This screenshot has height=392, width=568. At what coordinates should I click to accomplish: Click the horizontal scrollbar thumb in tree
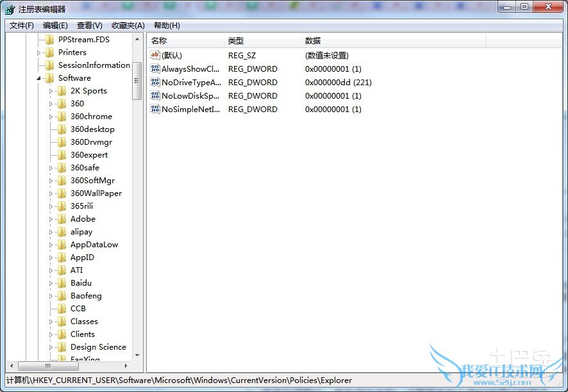(x=48, y=366)
